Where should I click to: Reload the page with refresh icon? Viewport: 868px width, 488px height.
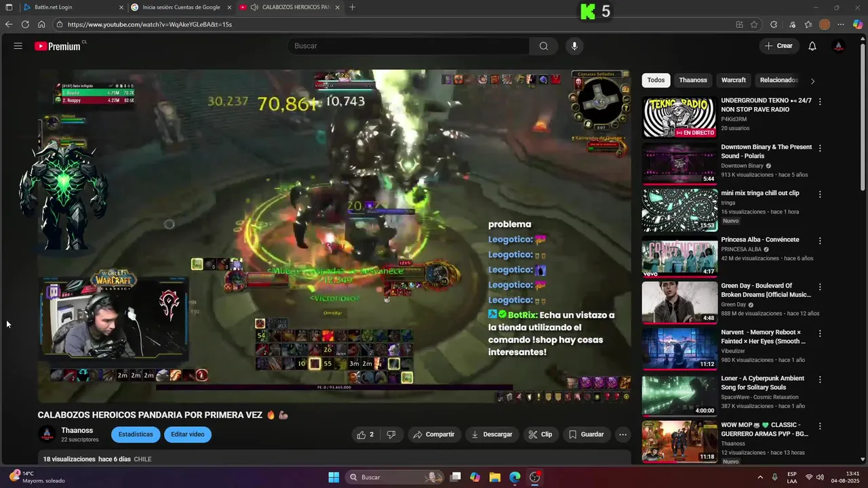(x=25, y=24)
